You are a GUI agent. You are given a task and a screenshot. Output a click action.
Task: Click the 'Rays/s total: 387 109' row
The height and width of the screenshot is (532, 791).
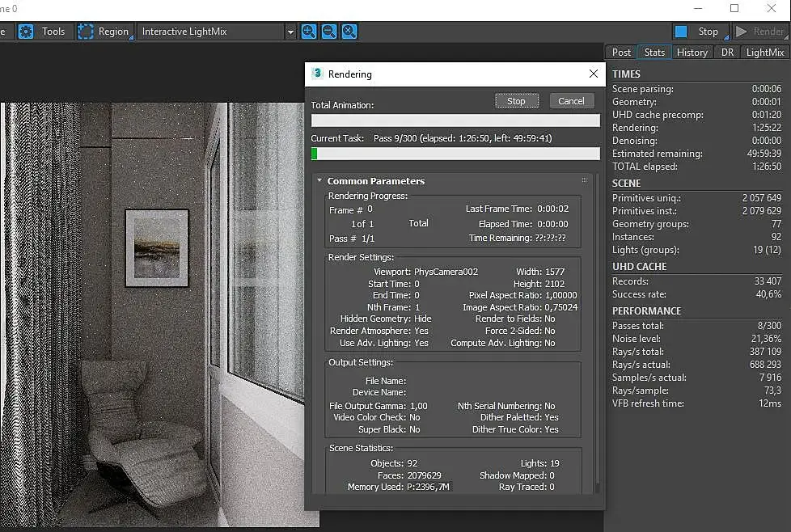coord(696,352)
